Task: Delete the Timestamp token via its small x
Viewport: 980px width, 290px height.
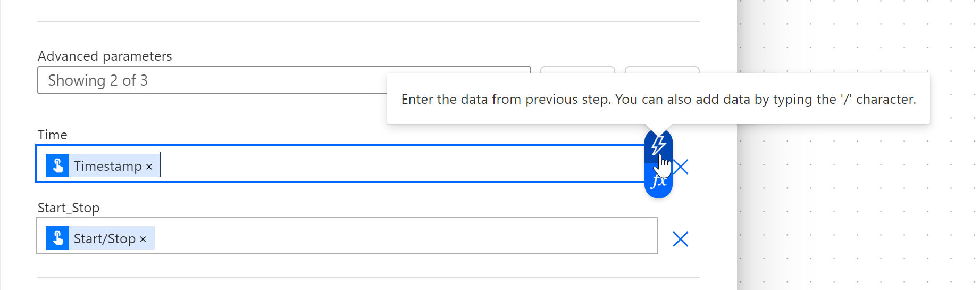Action: 149,167
